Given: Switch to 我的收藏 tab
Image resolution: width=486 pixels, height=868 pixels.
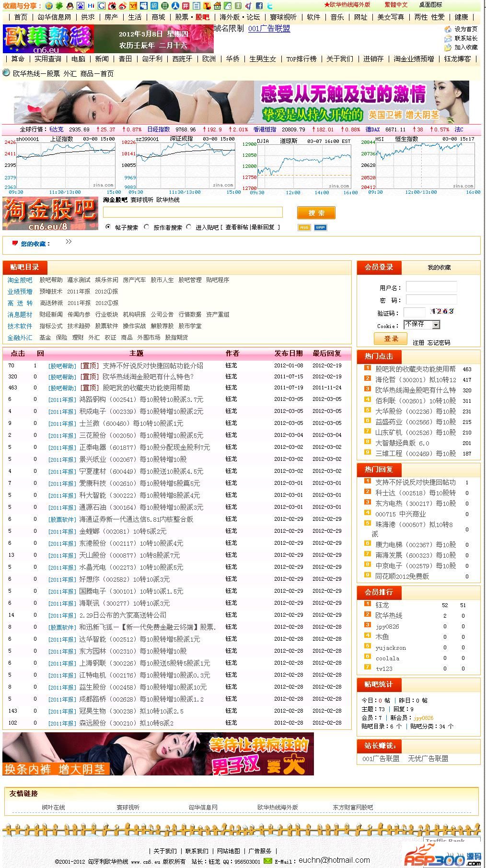Looking at the screenshot, I should click(439, 268).
